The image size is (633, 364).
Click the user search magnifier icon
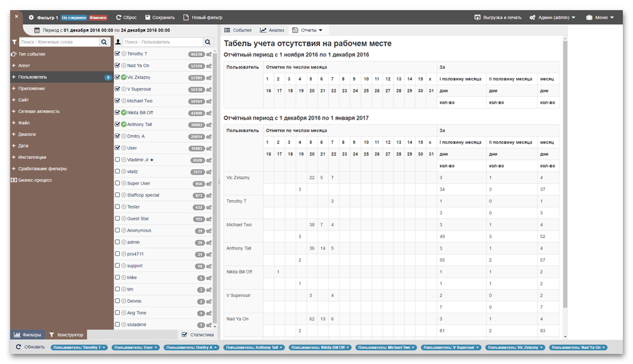coord(208,42)
